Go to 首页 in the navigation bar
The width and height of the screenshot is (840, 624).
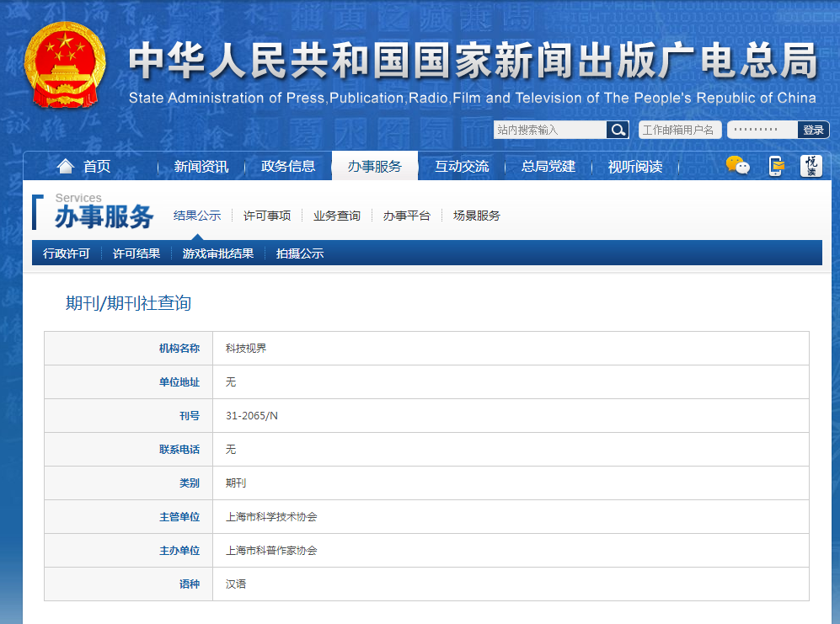click(97, 167)
